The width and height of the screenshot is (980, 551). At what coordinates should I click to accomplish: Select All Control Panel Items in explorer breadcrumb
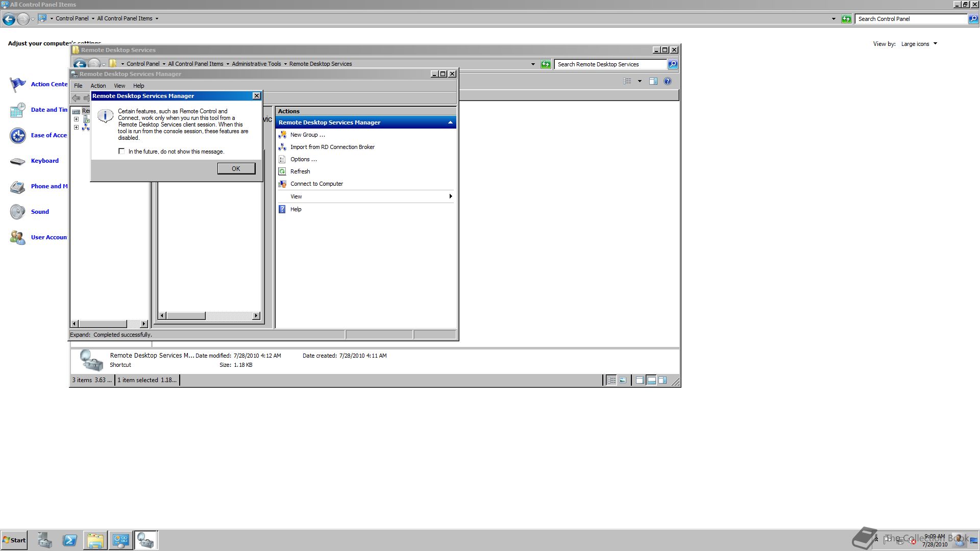pos(195,64)
